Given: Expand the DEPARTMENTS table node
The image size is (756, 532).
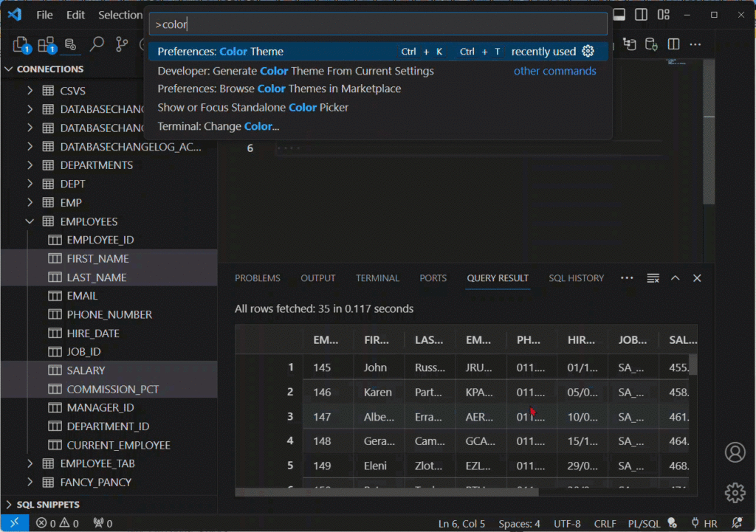Looking at the screenshot, I should point(30,165).
